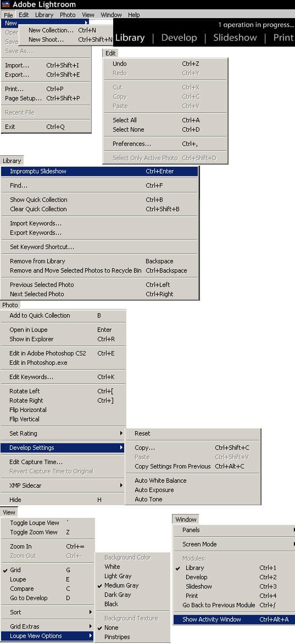Select Remove and Move Selected Photos to Recycle Bin
295x644 pixels.
tap(99, 270)
